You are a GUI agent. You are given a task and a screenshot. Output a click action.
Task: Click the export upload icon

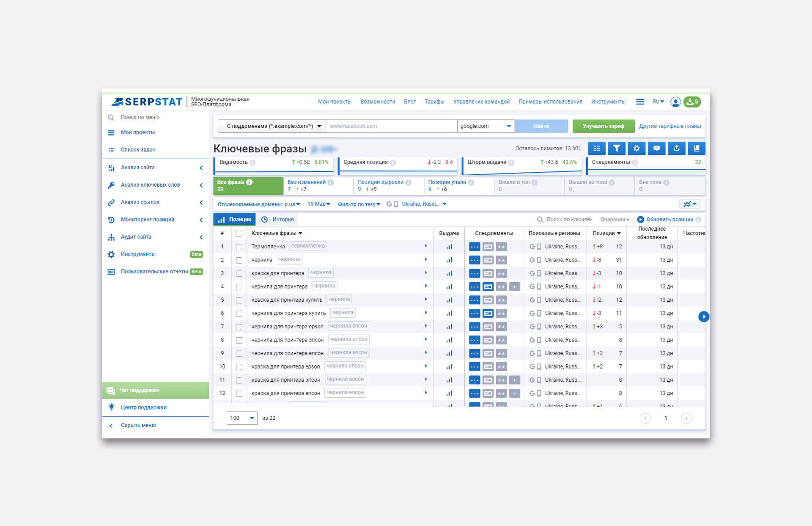pyautogui.click(x=676, y=149)
